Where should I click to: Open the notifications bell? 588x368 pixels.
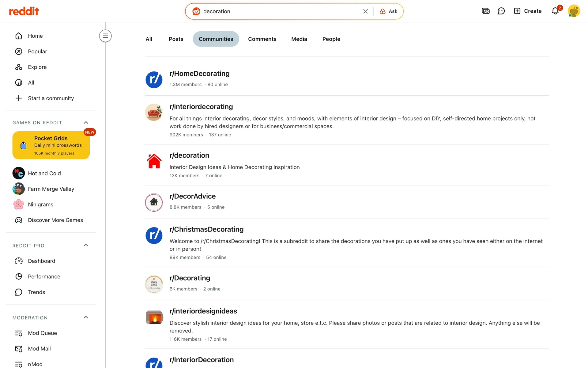pyautogui.click(x=555, y=11)
